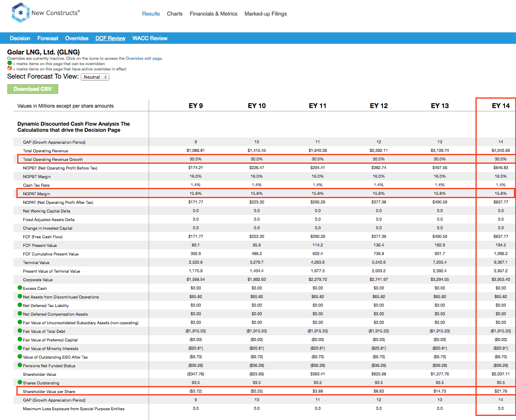This screenshot has height=420, width=516.
Task: Click the FCF Present Value row label
Action: coord(40,245)
